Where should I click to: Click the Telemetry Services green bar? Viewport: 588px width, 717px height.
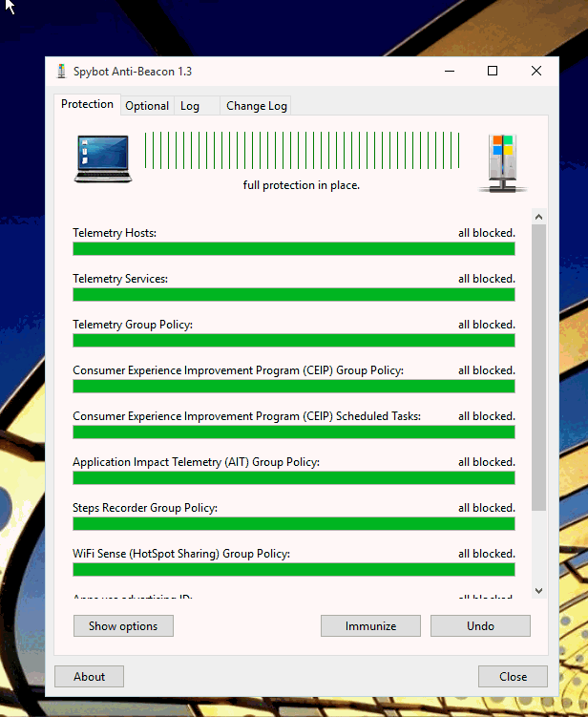tap(293, 295)
